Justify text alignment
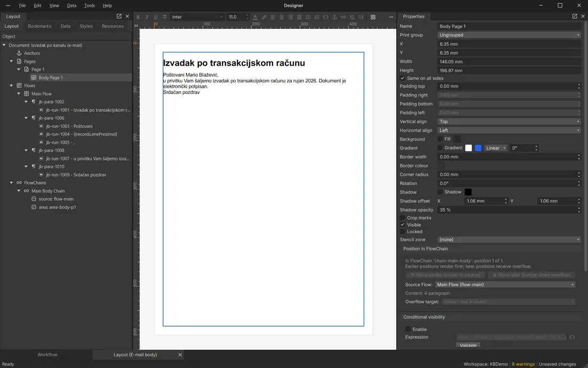 (299, 17)
